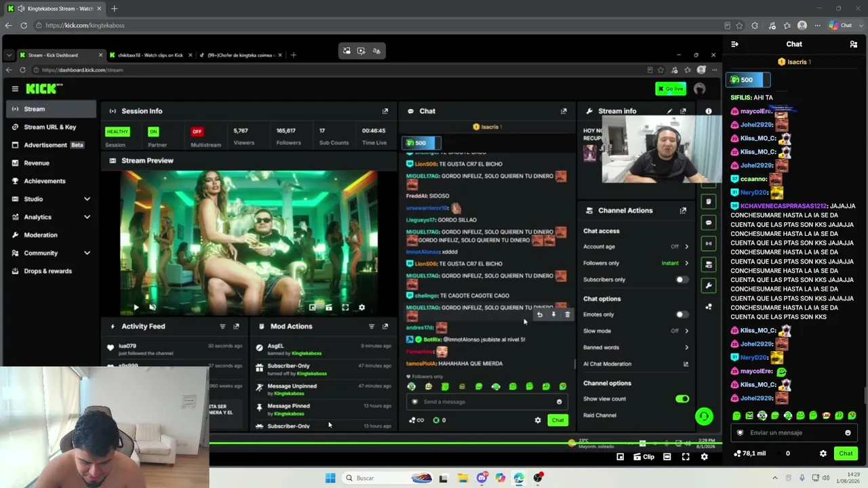
Task: Open Stream URL & Key page
Action: pyautogui.click(x=52, y=127)
